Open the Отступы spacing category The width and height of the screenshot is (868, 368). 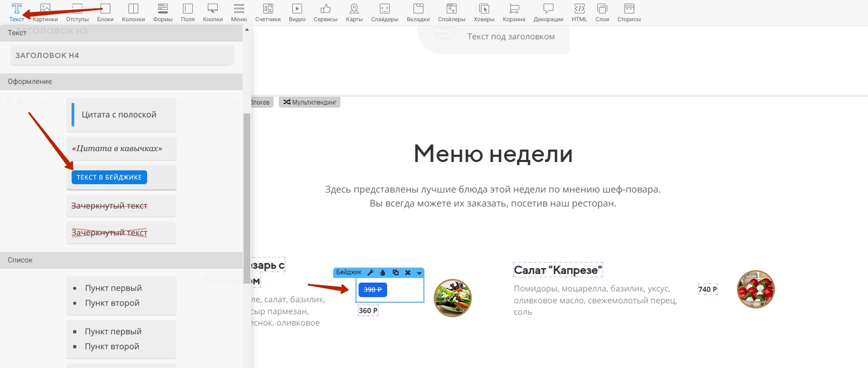(77, 13)
